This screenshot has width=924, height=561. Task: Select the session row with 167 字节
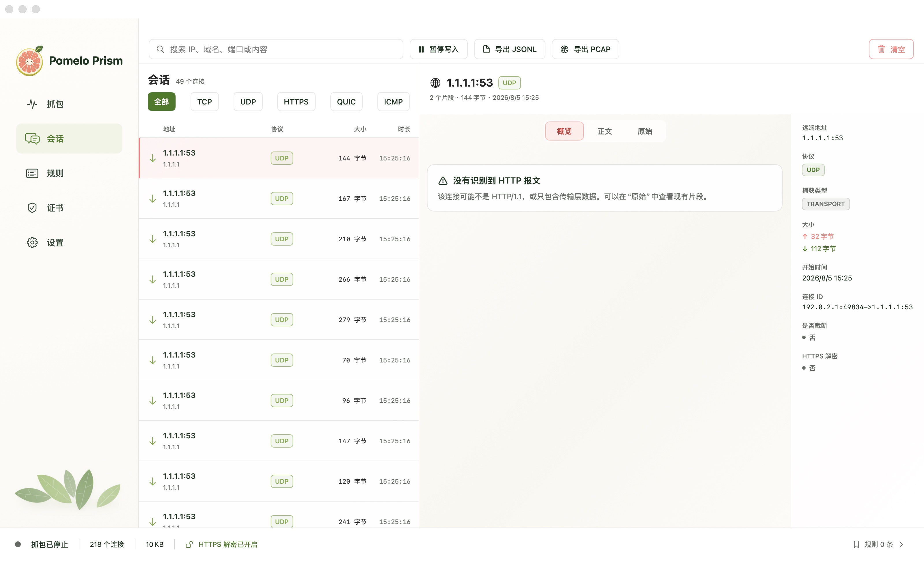point(279,198)
